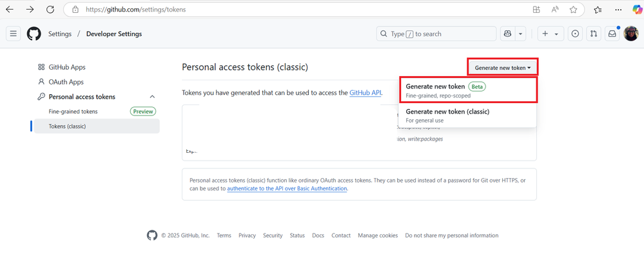View site information lock icon
644x258 pixels.
click(75, 10)
